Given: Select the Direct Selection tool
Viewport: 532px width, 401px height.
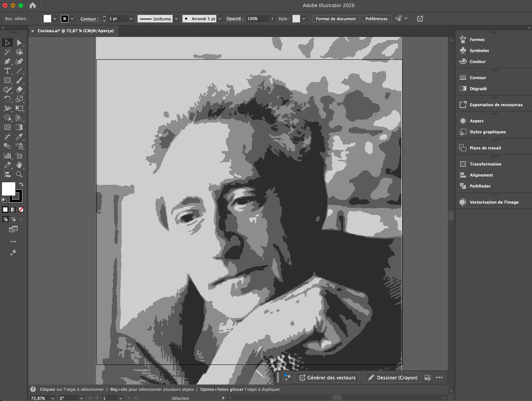Looking at the screenshot, I should 19,43.
